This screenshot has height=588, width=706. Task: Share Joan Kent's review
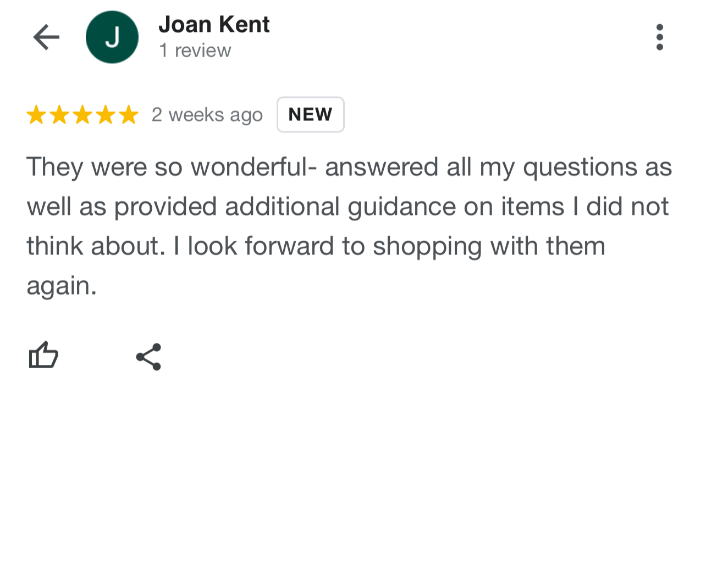coord(148,357)
